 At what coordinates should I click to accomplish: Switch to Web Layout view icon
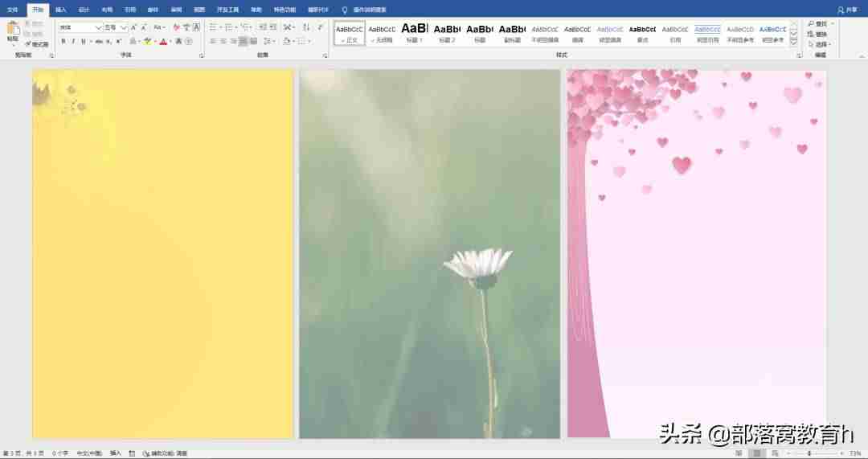click(775, 453)
